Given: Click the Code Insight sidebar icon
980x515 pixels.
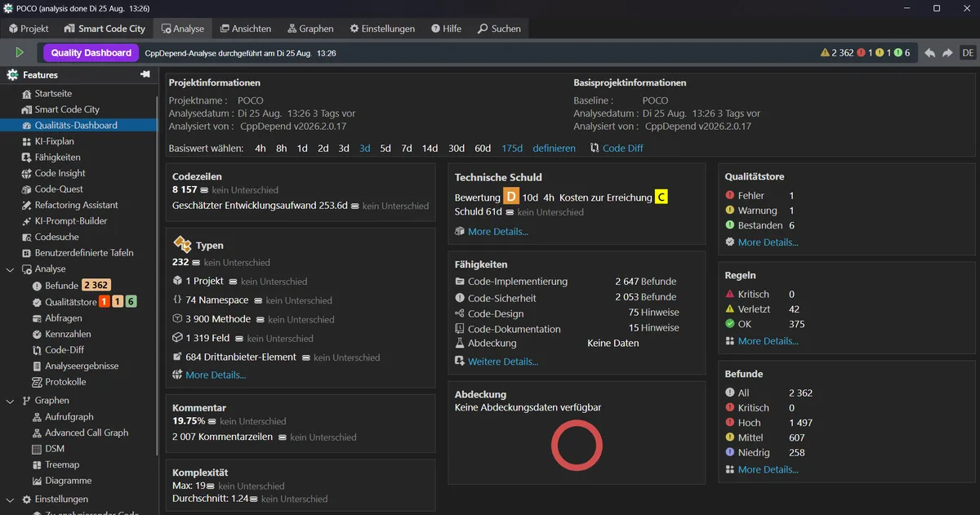Looking at the screenshot, I should (x=27, y=173).
